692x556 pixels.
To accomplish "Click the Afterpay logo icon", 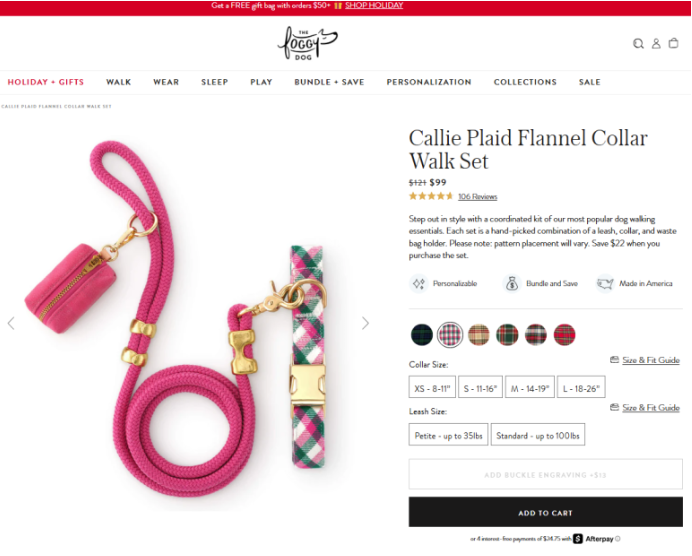I will [578, 538].
